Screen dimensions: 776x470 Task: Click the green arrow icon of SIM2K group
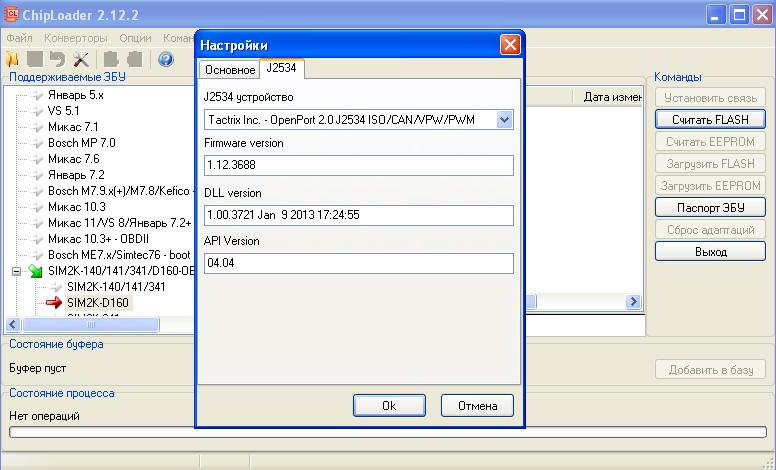[34, 271]
